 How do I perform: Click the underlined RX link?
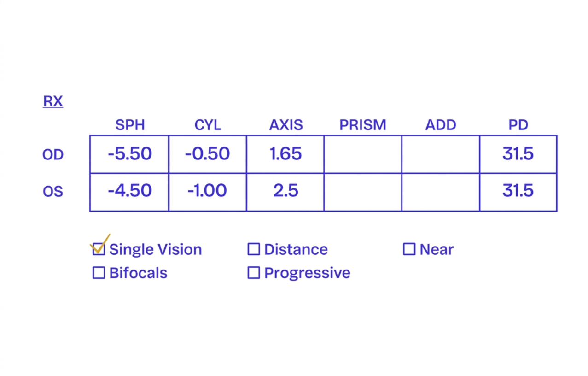(x=53, y=101)
